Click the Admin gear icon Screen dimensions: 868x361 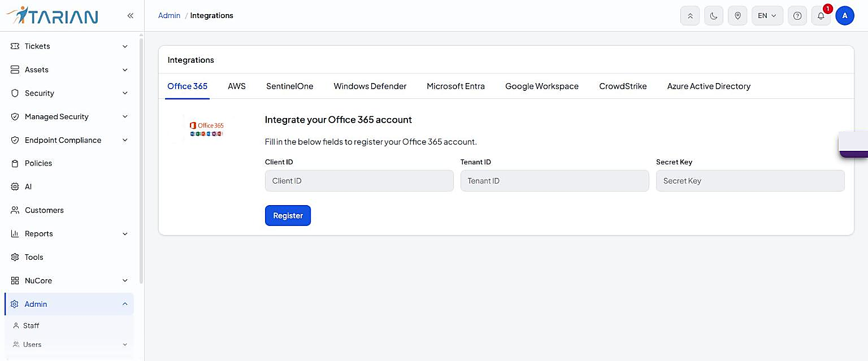(15, 304)
